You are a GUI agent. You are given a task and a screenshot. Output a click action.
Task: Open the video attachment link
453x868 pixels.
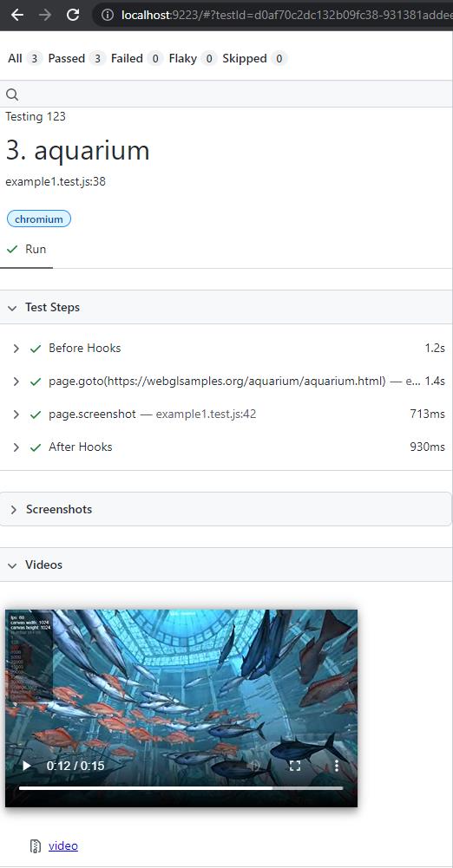tap(63, 845)
